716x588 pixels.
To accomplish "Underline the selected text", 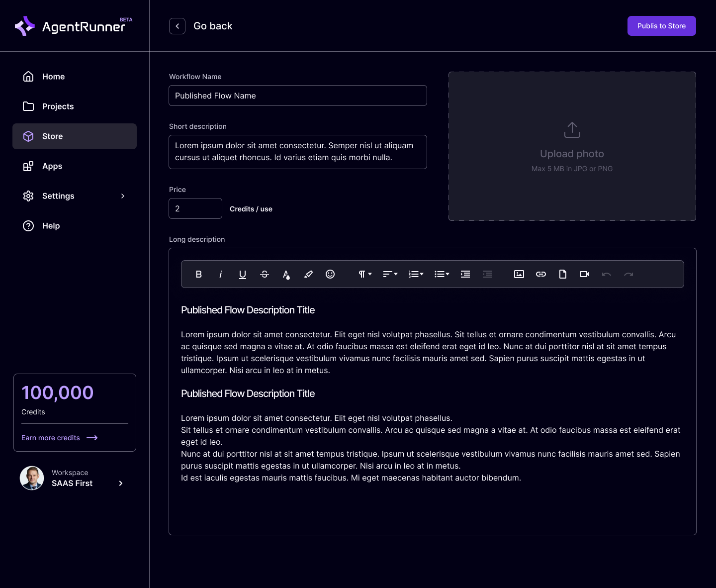I will point(242,274).
